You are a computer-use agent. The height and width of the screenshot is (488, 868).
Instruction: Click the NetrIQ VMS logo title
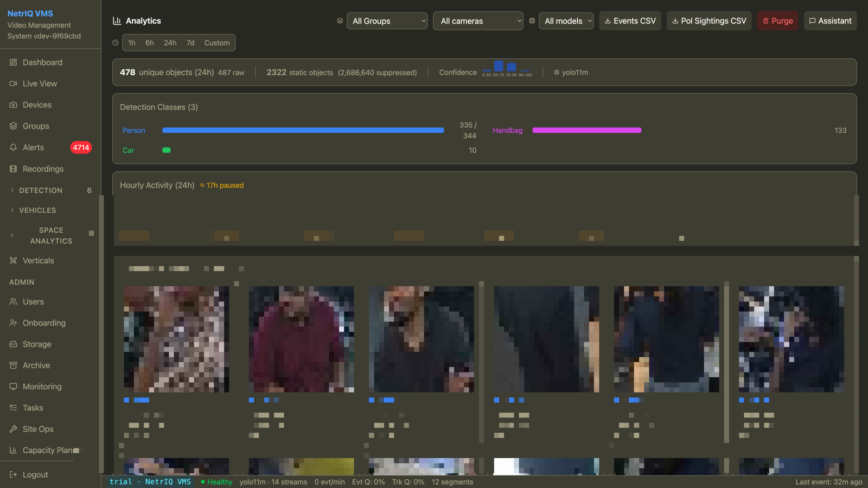(30, 14)
